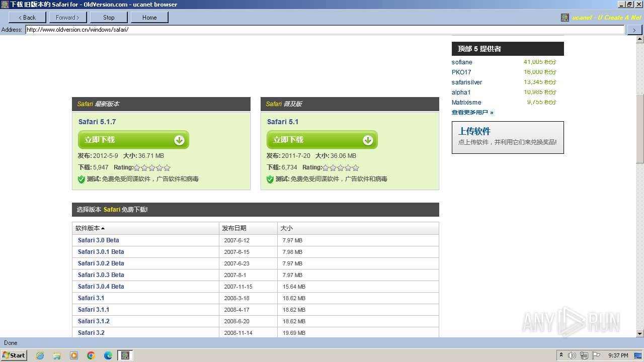
Task: Click the 上传软件 upload box
Action: [x=508, y=137]
